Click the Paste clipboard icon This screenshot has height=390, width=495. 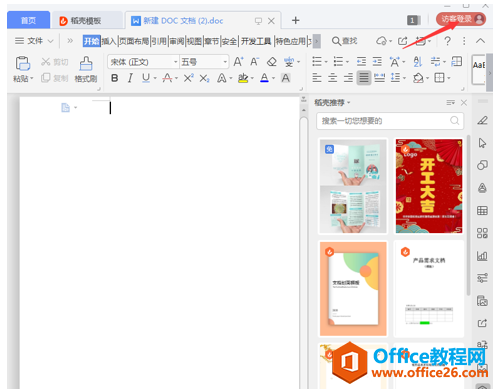point(22,63)
